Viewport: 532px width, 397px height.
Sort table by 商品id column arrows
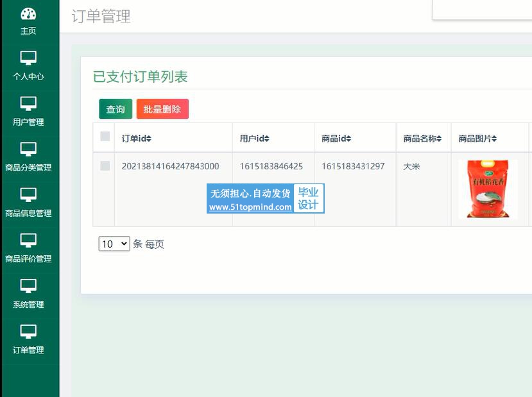click(x=348, y=139)
